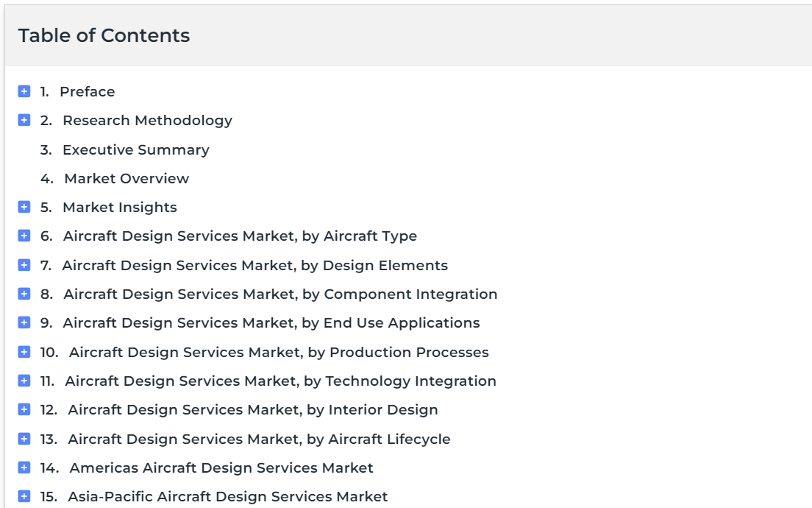Click plus icon beside by Aircraft Lifecycle

[x=24, y=439]
